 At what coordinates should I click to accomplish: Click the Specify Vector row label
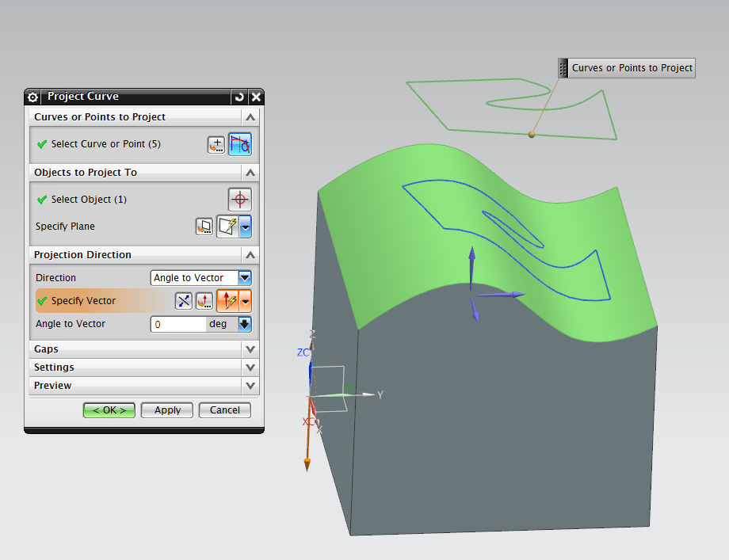point(83,301)
